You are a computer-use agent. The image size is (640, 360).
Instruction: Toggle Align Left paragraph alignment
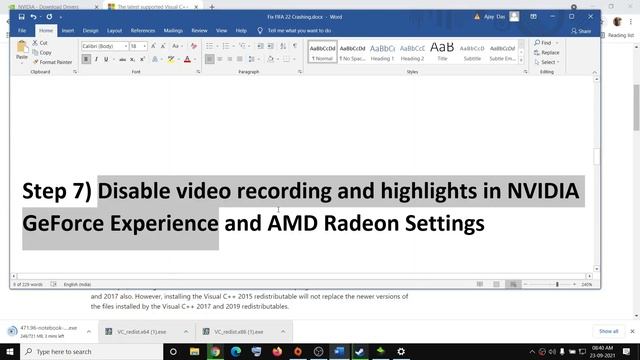coord(209,60)
